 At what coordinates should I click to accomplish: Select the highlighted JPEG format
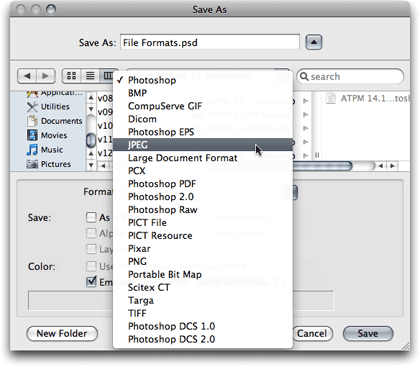[203, 145]
